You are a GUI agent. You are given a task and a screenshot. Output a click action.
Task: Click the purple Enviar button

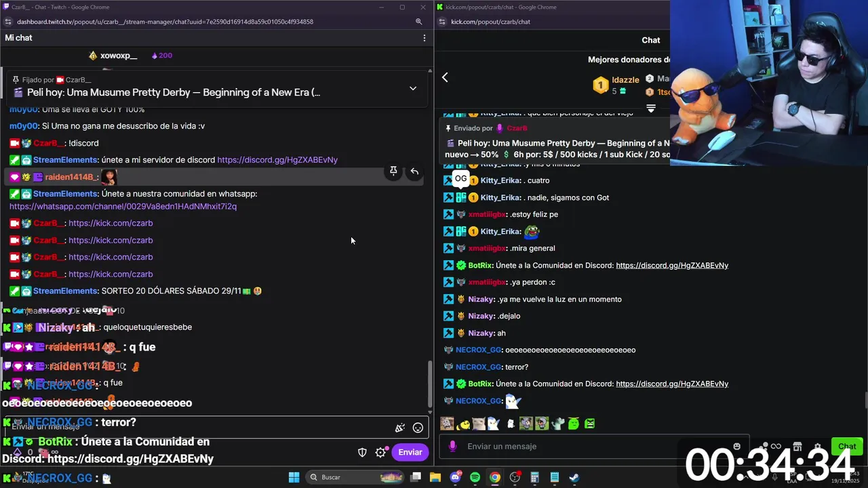click(x=410, y=452)
